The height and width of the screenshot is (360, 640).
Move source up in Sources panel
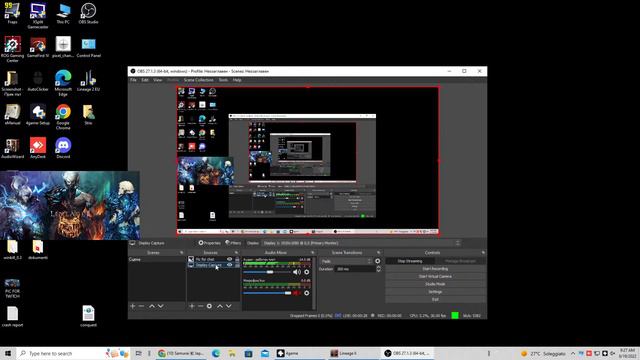220,306
